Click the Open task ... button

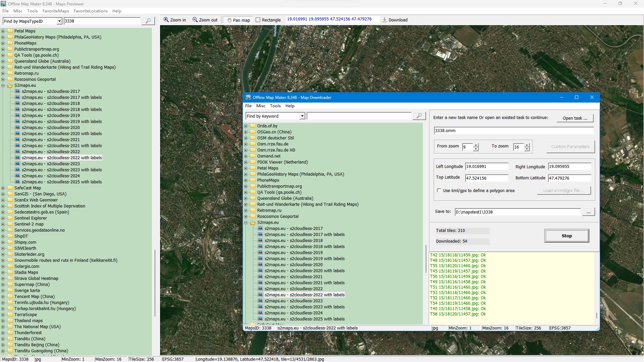pyautogui.click(x=575, y=118)
